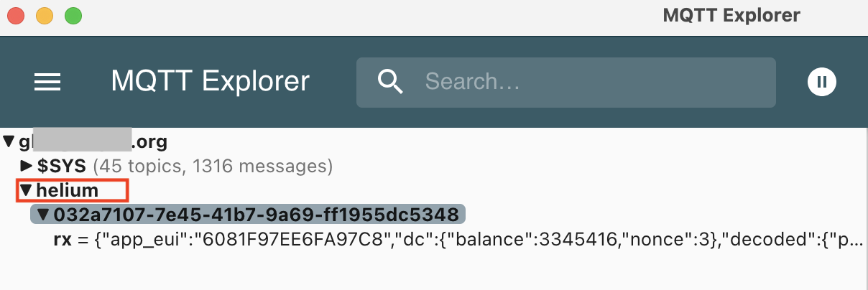Select the 032a7107-7e45-41b7 topic node
This screenshot has width=868, height=290.
tap(256, 215)
